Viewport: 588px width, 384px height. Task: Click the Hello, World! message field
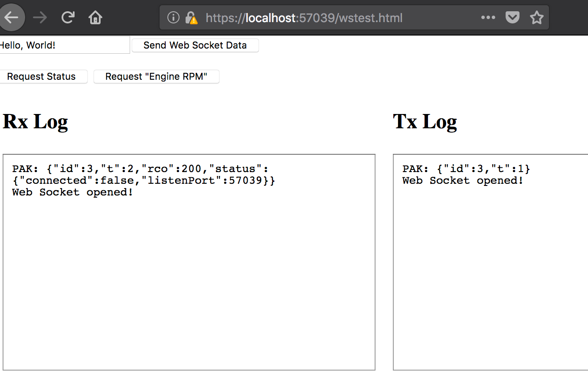pos(65,45)
